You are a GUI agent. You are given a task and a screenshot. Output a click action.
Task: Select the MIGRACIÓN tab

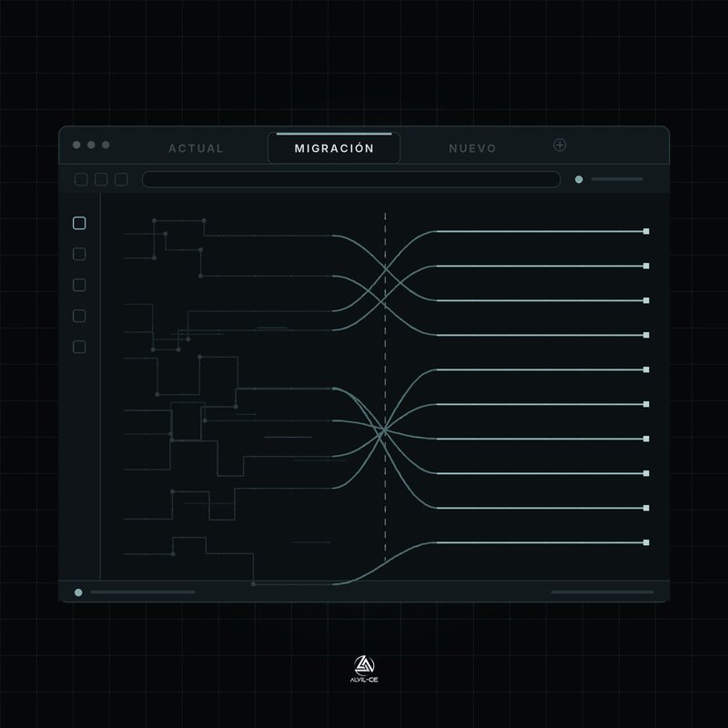coord(334,148)
